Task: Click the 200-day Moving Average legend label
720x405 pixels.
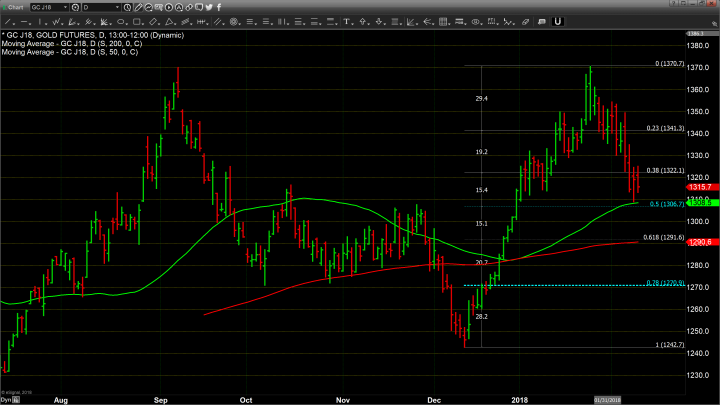Action: pos(70,44)
